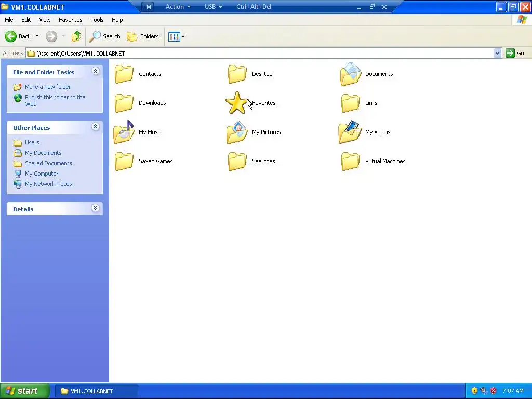Open My Network Places link
Screen dimensions: 532x399
click(x=48, y=184)
